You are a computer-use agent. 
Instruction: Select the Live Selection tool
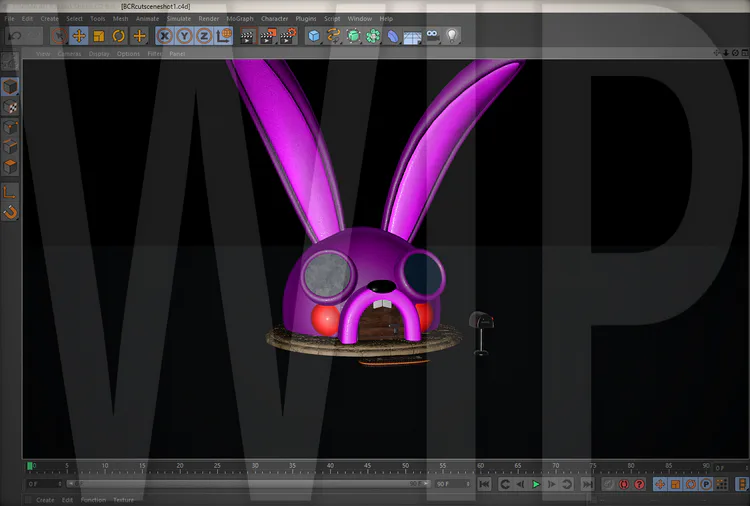click(59, 36)
